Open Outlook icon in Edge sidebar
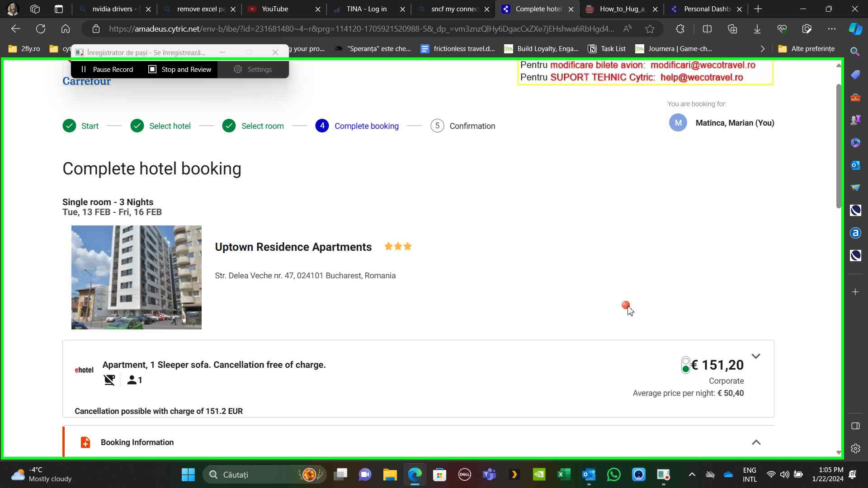The height and width of the screenshot is (488, 868). 855,165
